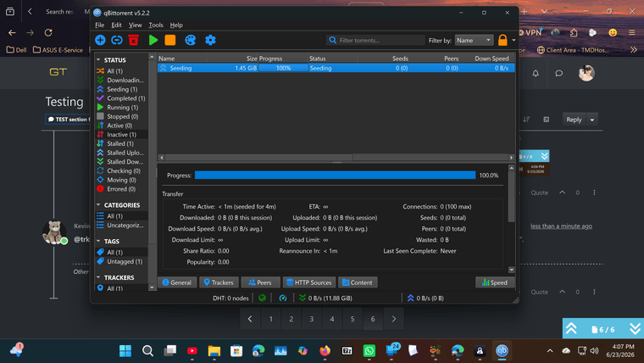Collapse the TAGS section

click(x=98, y=241)
